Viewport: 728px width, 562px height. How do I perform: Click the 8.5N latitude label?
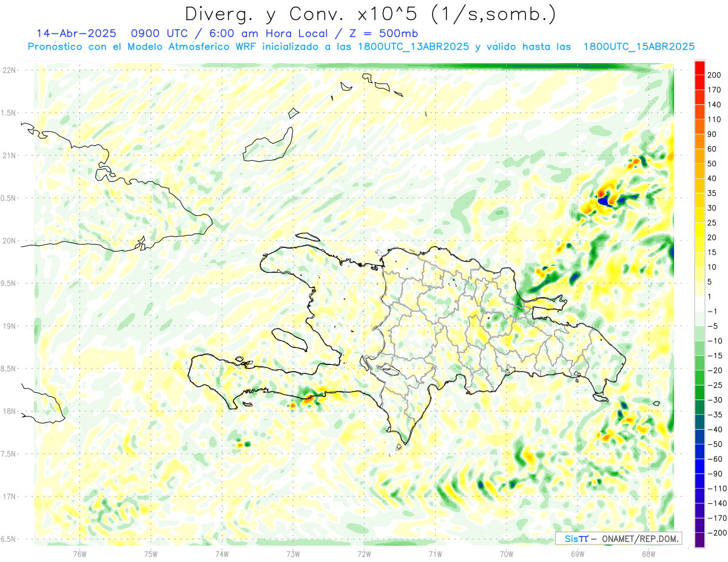pyautogui.click(x=9, y=369)
